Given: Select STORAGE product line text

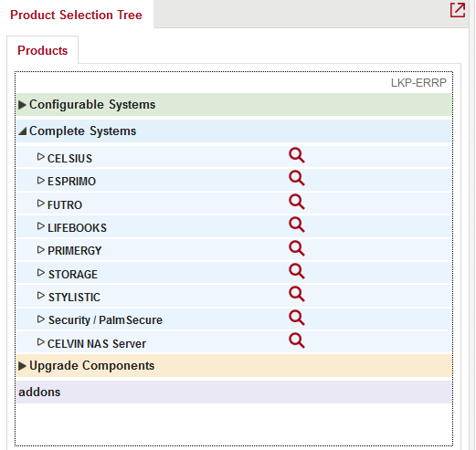Looking at the screenshot, I should point(73,275).
